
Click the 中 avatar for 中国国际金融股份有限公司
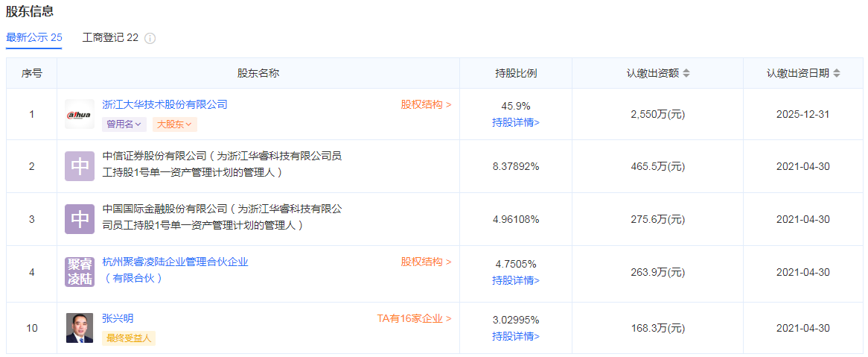pyautogui.click(x=79, y=219)
